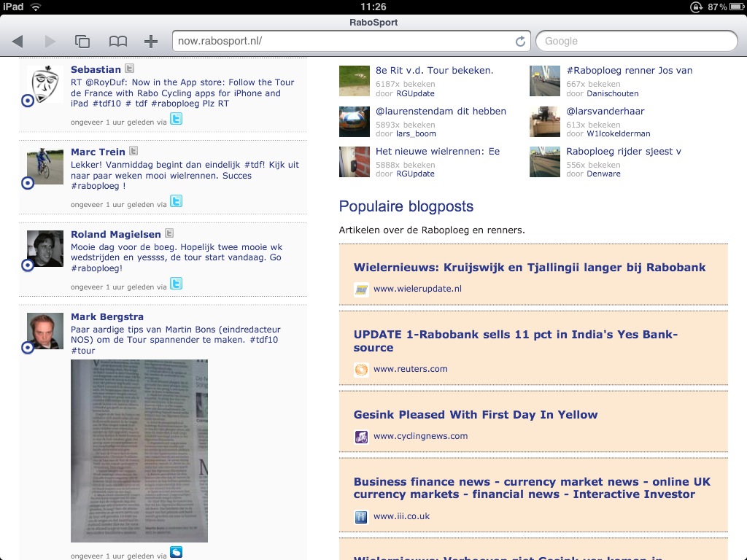Click Twitter icon under Sebastian's tweet
The height and width of the screenshot is (560, 747).
click(176, 119)
